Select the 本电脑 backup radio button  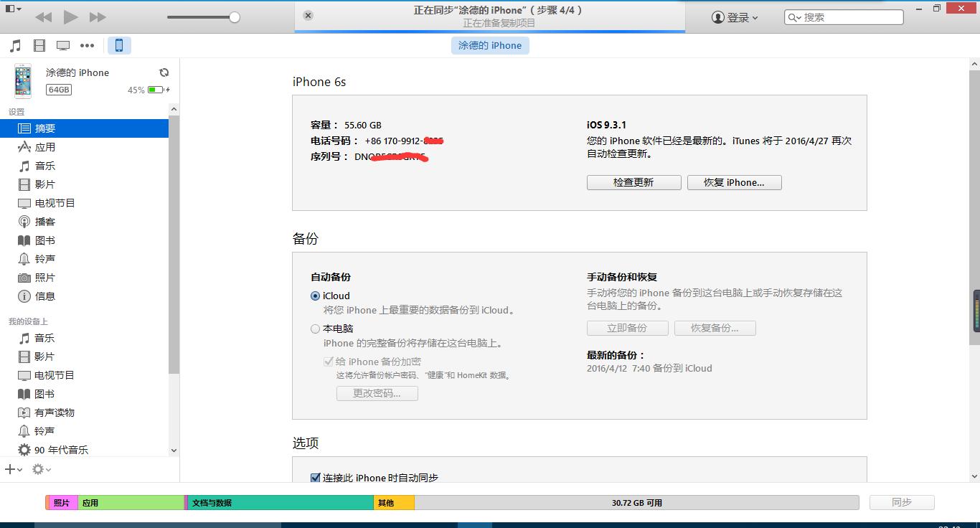coord(315,329)
